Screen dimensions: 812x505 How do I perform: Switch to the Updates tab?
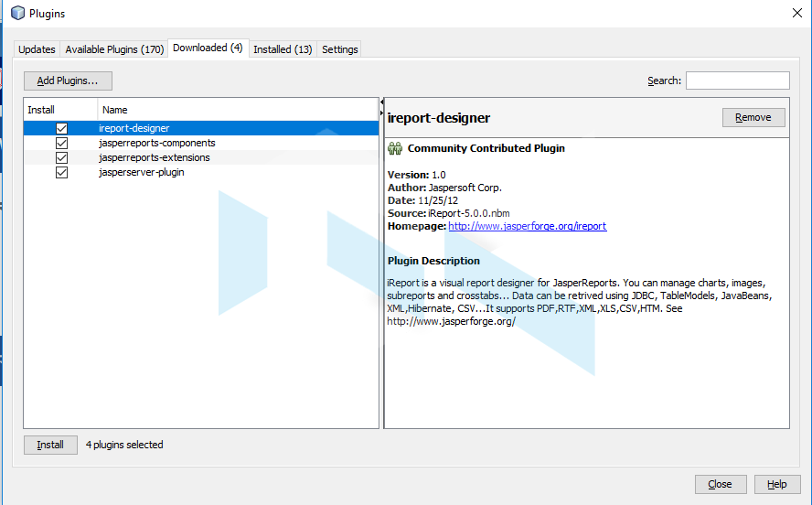[37, 49]
